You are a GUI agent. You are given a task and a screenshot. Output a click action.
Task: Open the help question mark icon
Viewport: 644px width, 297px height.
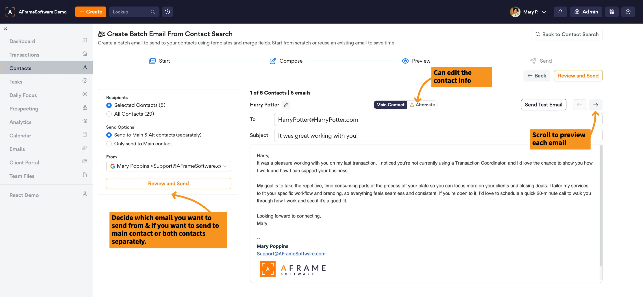(x=628, y=12)
